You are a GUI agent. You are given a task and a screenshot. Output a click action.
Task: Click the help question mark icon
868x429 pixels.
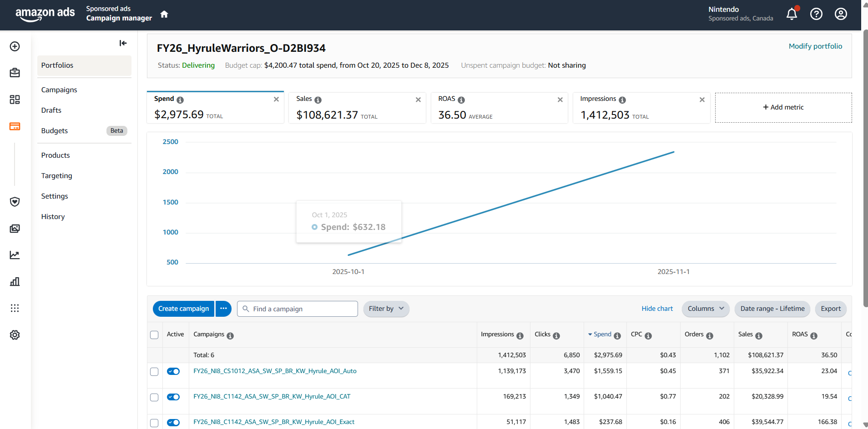click(x=816, y=14)
